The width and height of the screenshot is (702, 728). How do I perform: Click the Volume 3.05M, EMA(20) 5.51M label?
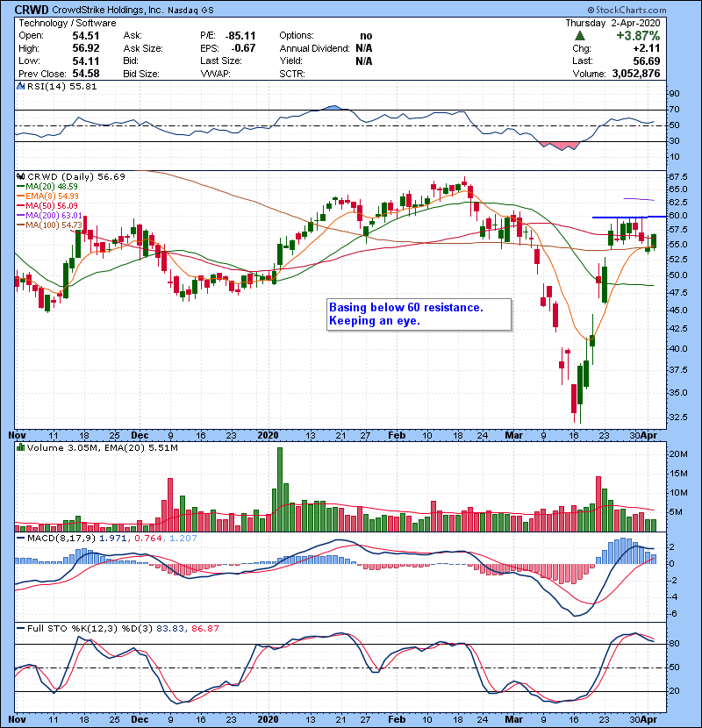[x=102, y=447]
